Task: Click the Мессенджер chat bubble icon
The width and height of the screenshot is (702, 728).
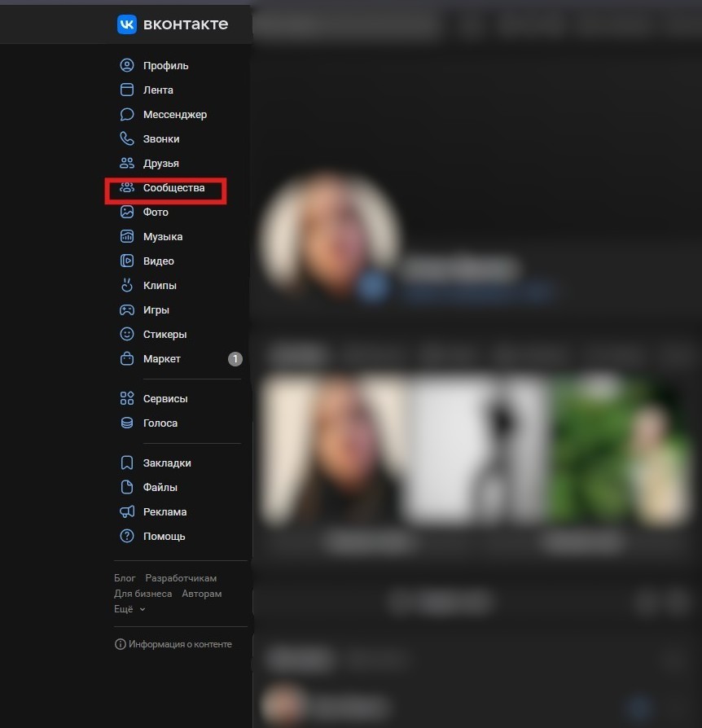Action: click(x=127, y=114)
